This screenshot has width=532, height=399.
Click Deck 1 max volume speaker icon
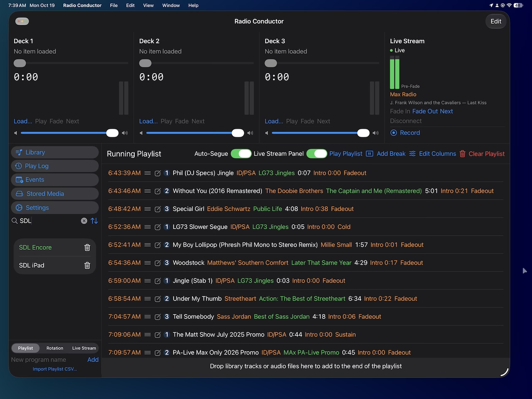coord(124,133)
